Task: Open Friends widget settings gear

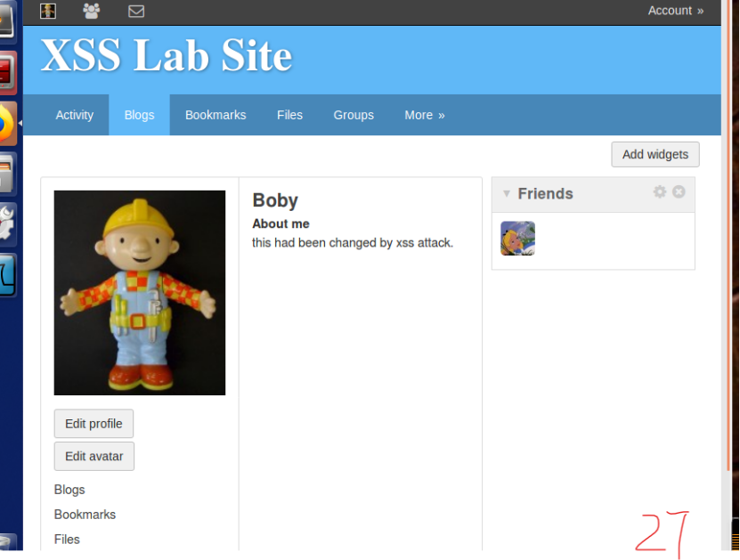Action: tap(659, 191)
